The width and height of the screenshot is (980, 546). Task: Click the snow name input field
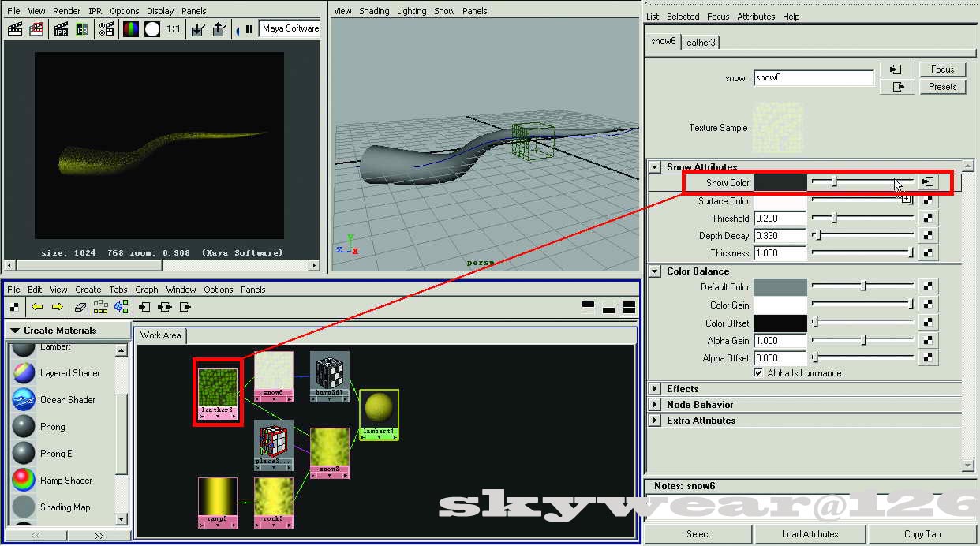[x=814, y=78]
